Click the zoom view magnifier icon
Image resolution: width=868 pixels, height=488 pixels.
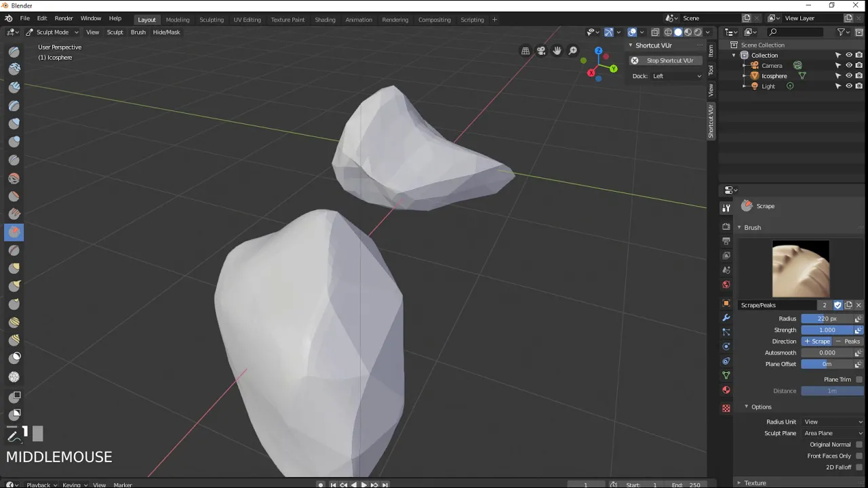(573, 51)
